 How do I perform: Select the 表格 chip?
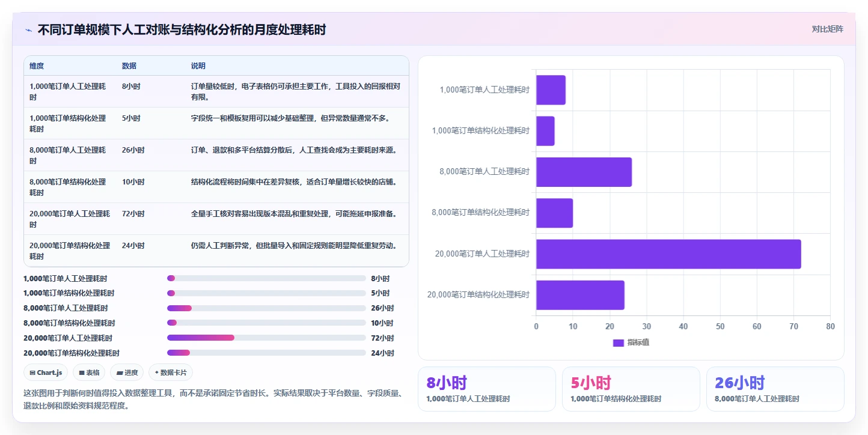click(x=89, y=373)
